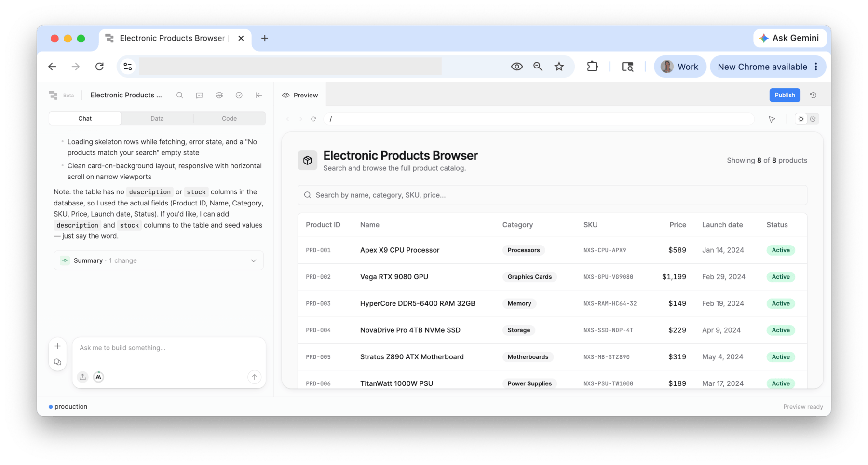
Task: Click the plus button beside chat input
Action: click(x=57, y=346)
